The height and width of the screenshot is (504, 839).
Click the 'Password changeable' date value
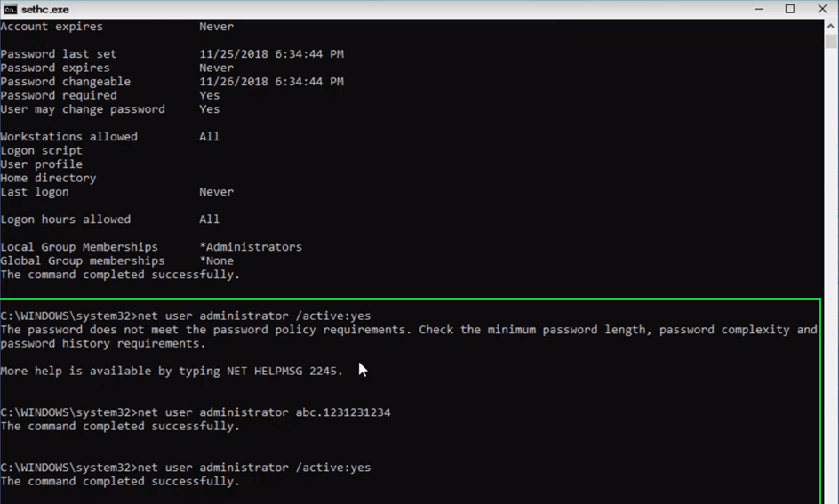[271, 82]
